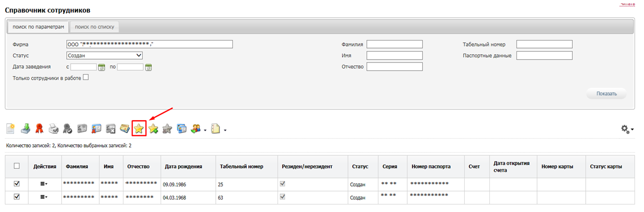Click the new employee document icon

pos(10,129)
